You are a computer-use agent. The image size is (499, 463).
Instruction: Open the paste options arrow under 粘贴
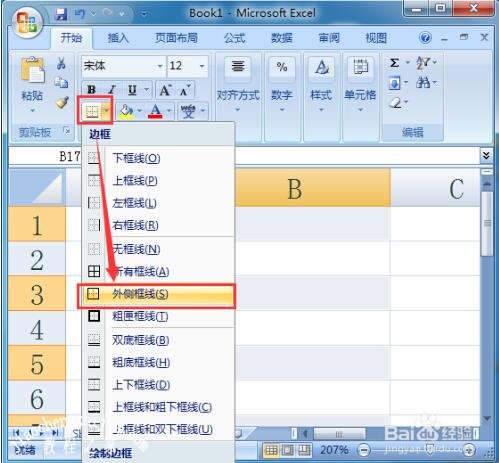pyautogui.click(x=32, y=110)
